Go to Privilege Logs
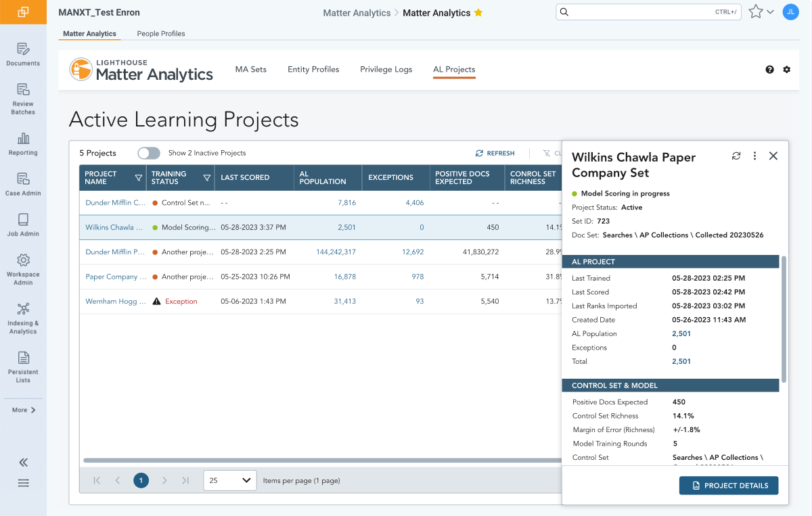This screenshot has height=516, width=812. pos(386,69)
